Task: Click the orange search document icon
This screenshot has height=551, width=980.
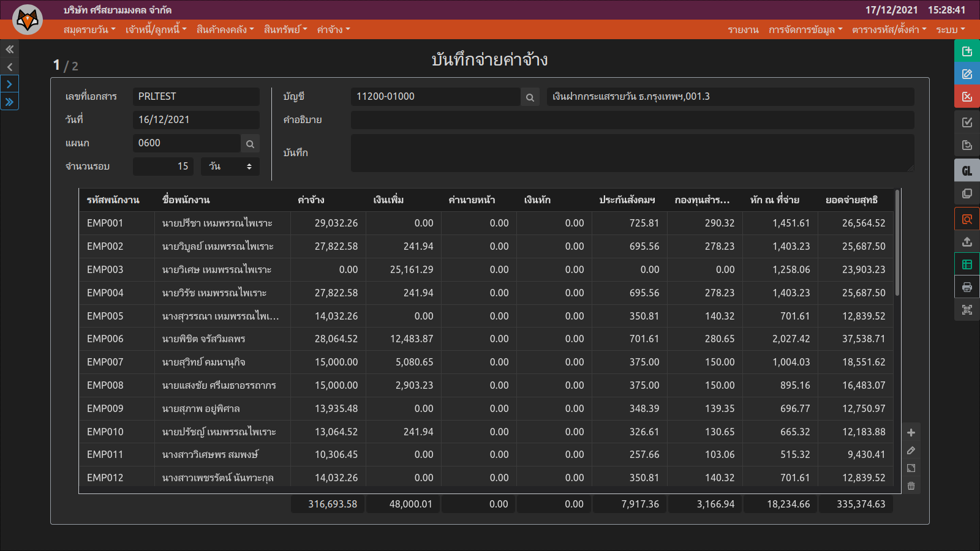Action: click(x=967, y=219)
